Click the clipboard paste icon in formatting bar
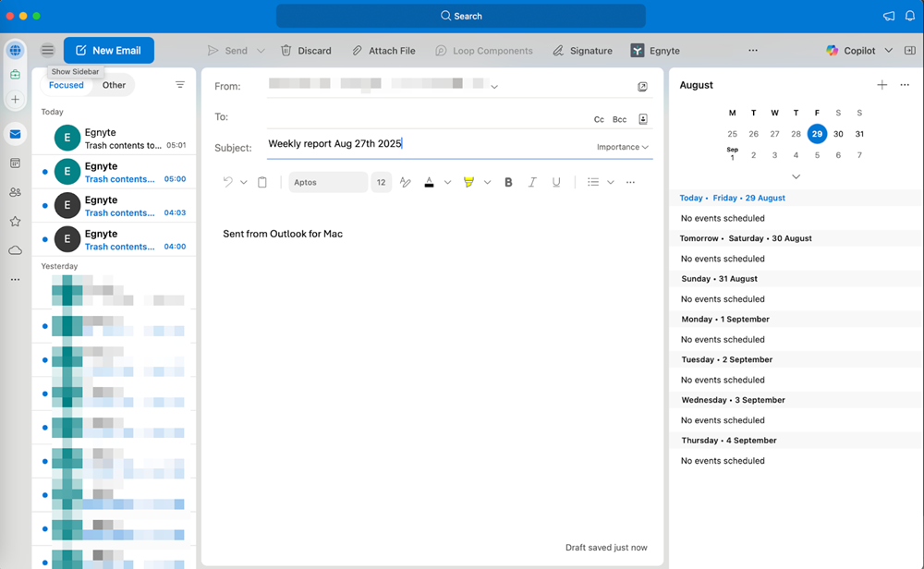 262,183
